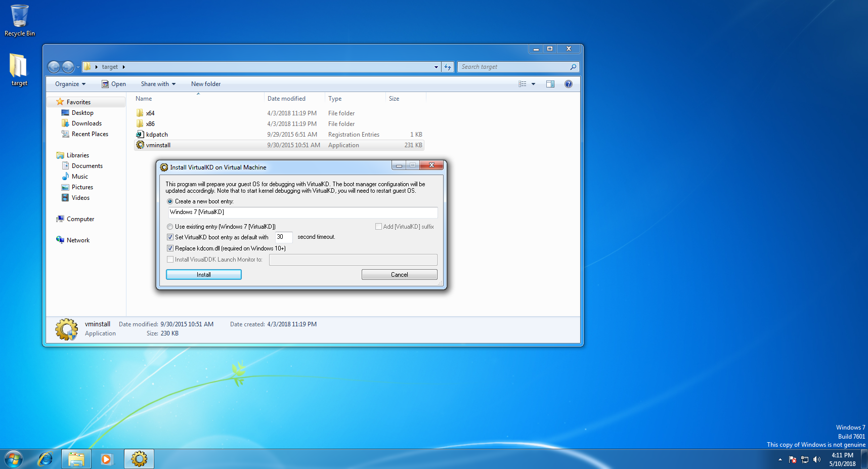The image size is (868, 469).
Task: Click the arrow after target in breadcrumb
Action: (x=123, y=67)
